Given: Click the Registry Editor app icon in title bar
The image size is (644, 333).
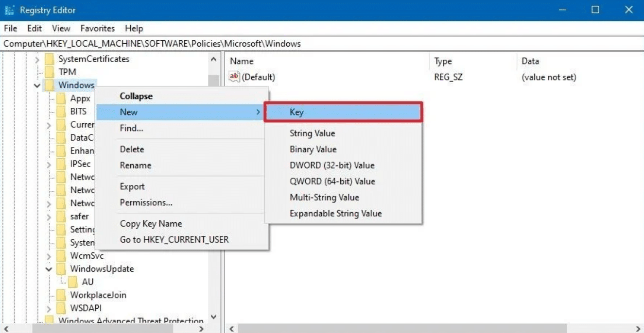Looking at the screenshot, I should coord(10,10).
